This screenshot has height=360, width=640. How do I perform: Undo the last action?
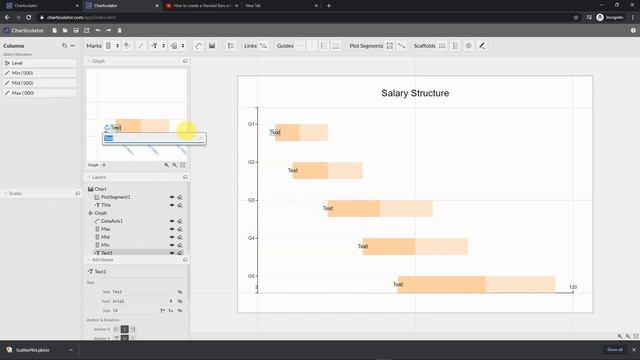(98, 31)
